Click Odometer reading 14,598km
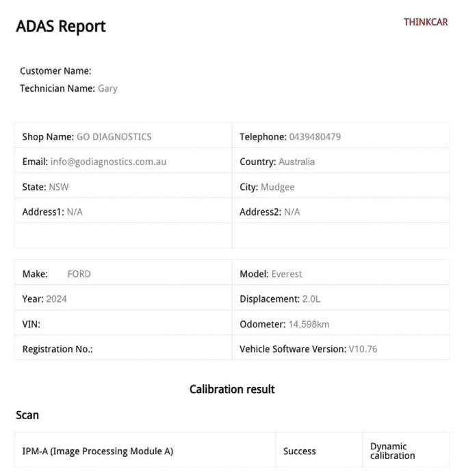This screenshot has width=464, height=476. [x=309, y=324]
